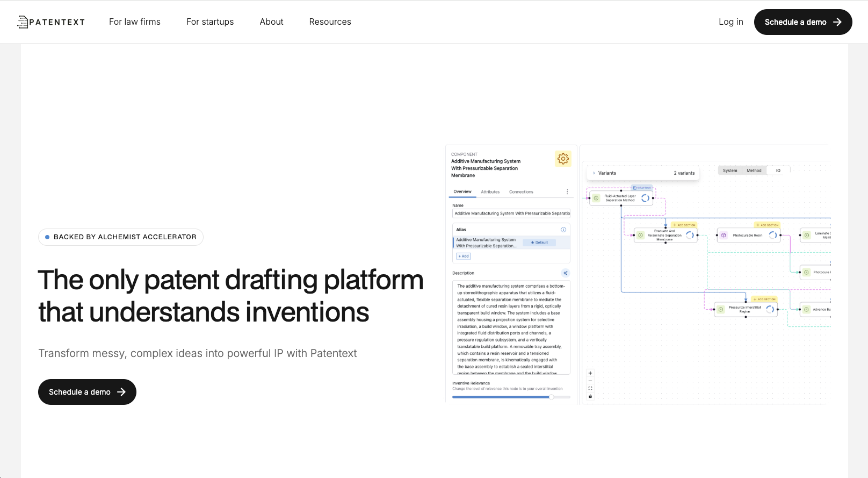
Task: Click progress ring on Fluid-Actuated Layer node
Action: [x=646, y=198]
